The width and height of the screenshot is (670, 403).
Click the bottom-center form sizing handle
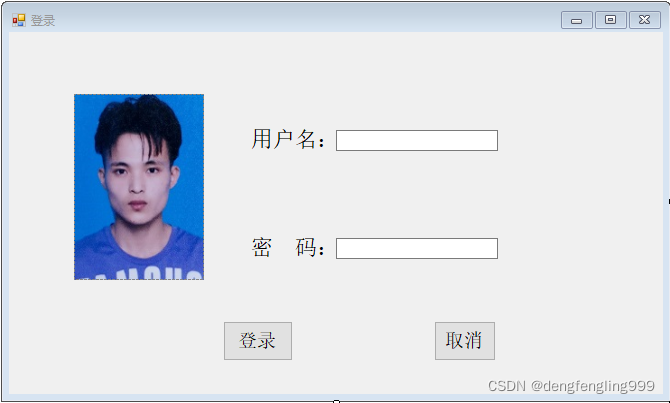[336, 401]
